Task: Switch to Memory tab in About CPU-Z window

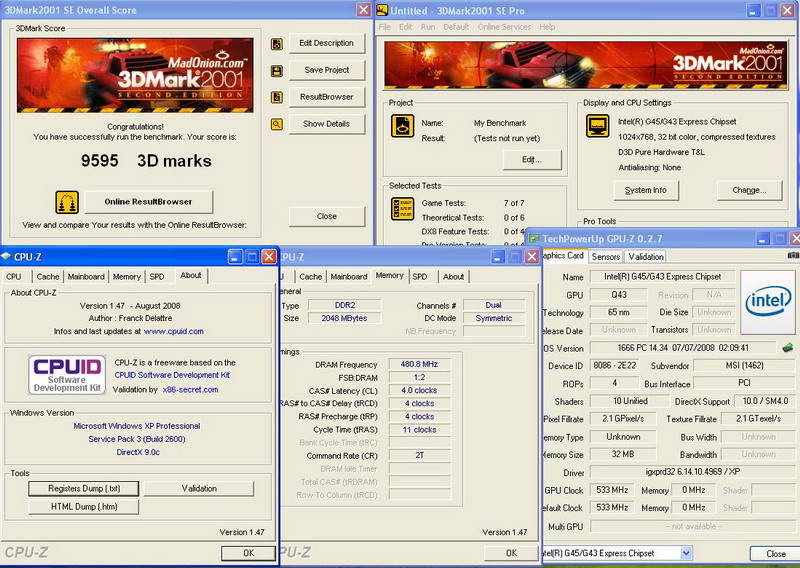Action: 127,277
